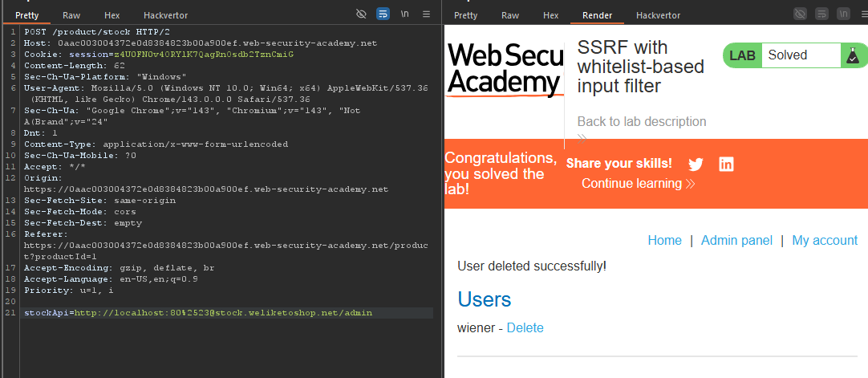Open the response panel hamburger menu

[866, 14]
